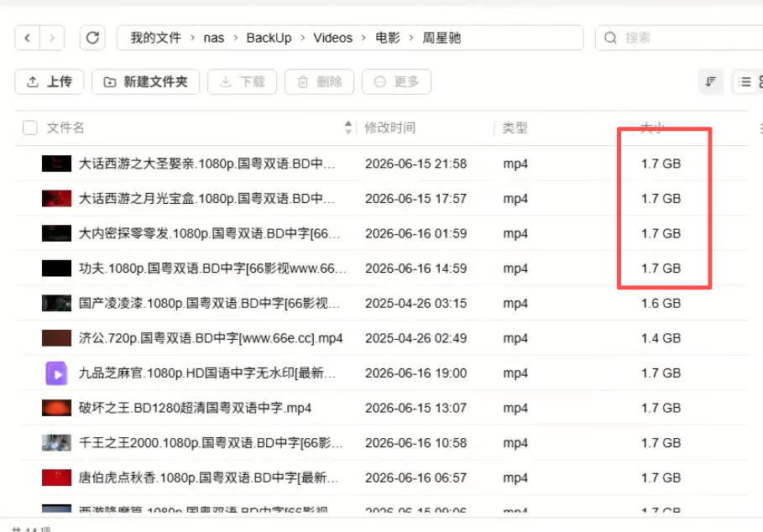The width and height of the screenshot is (763, 532).
Task: Click the 上传 upload button
Action: pyautogui.click(x=50, y=81)
